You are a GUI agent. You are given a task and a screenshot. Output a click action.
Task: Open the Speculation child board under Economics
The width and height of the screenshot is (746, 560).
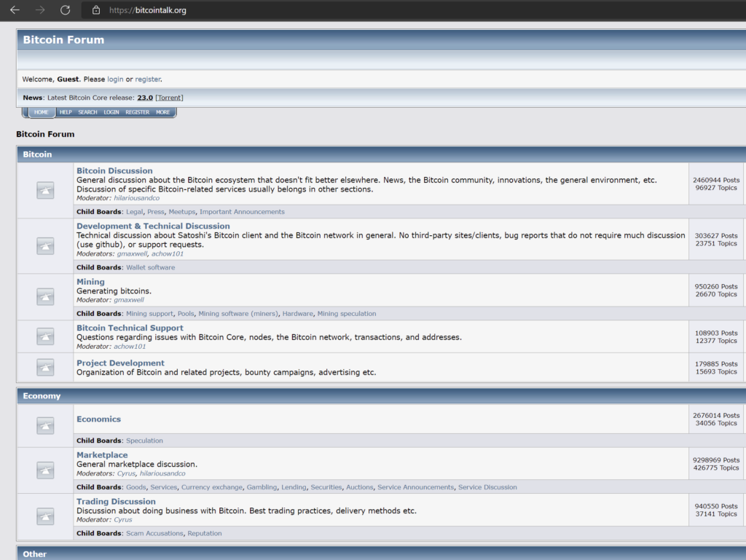[145, 441]
